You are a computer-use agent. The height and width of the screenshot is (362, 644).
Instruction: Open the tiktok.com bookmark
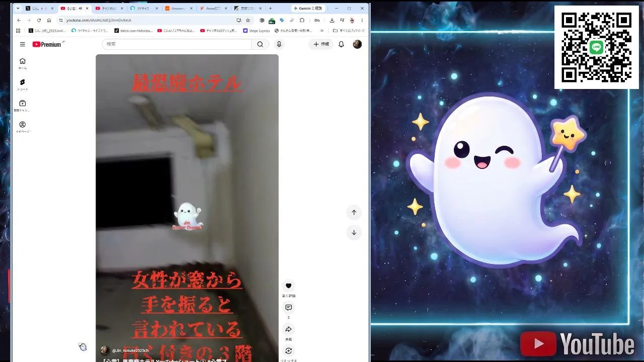click(133, 31)
